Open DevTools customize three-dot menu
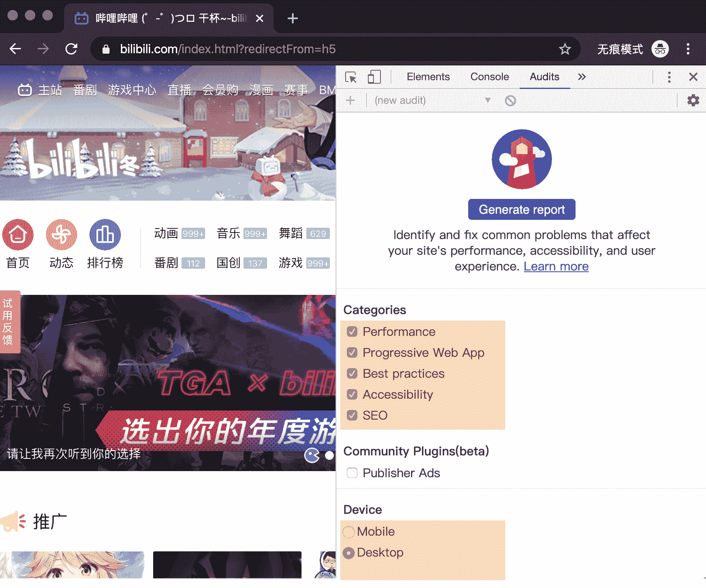Screen dimensions: 706x588 (669, 77)
